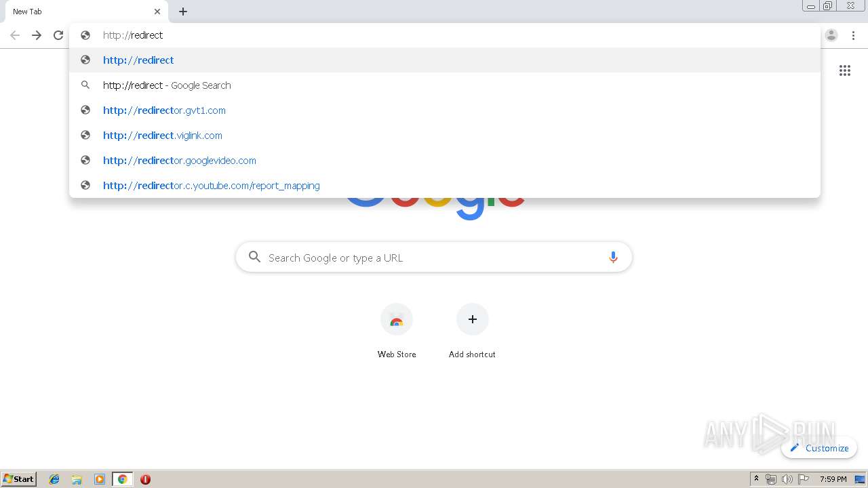Click the Customize button
This screenshot has height=488, width=868.
[819, 448]
